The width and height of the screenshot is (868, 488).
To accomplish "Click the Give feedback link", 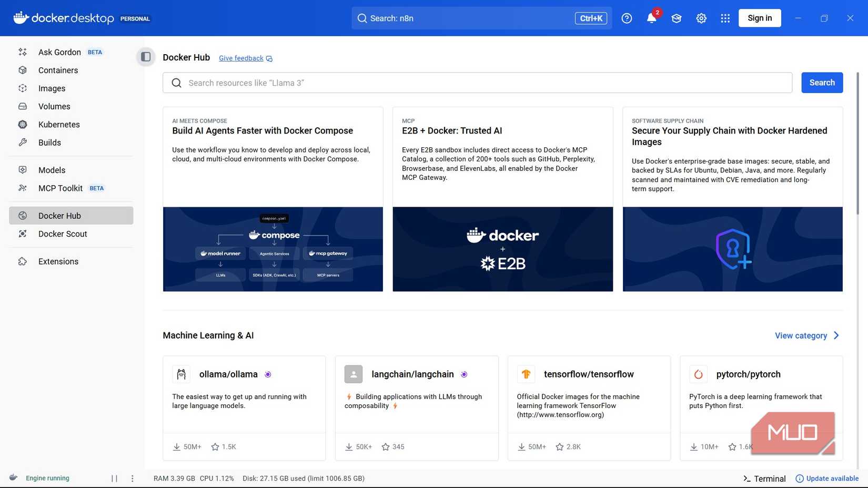I will click(241, 58).
